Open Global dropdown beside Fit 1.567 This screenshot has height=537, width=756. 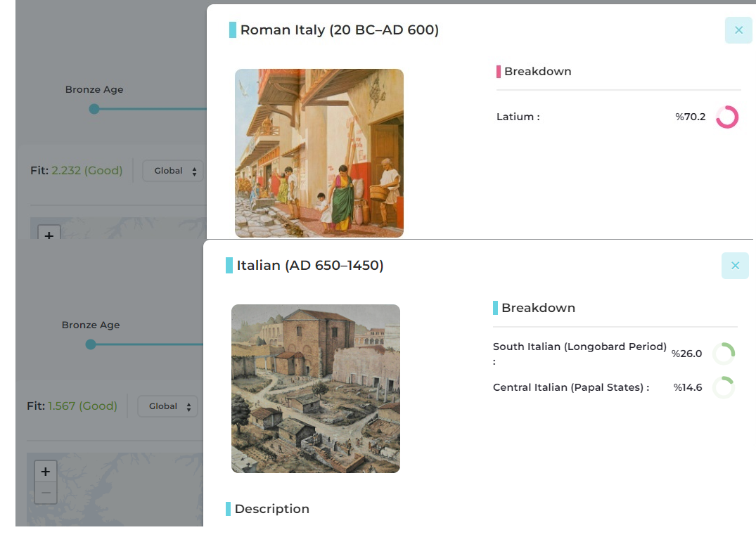pyautogui.click(x=168, y=406)
